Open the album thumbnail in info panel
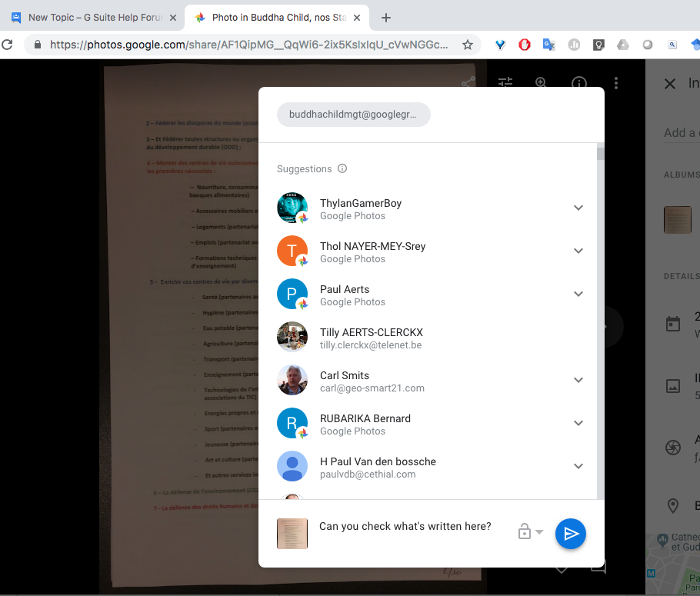The image size is (700, 596). point(678,220)
